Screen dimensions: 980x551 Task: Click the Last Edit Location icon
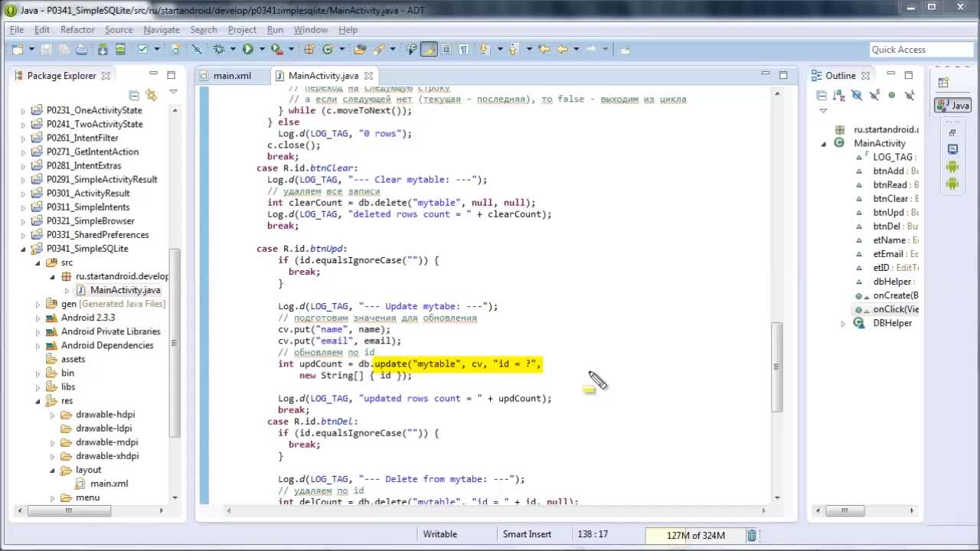click(544, 50)
